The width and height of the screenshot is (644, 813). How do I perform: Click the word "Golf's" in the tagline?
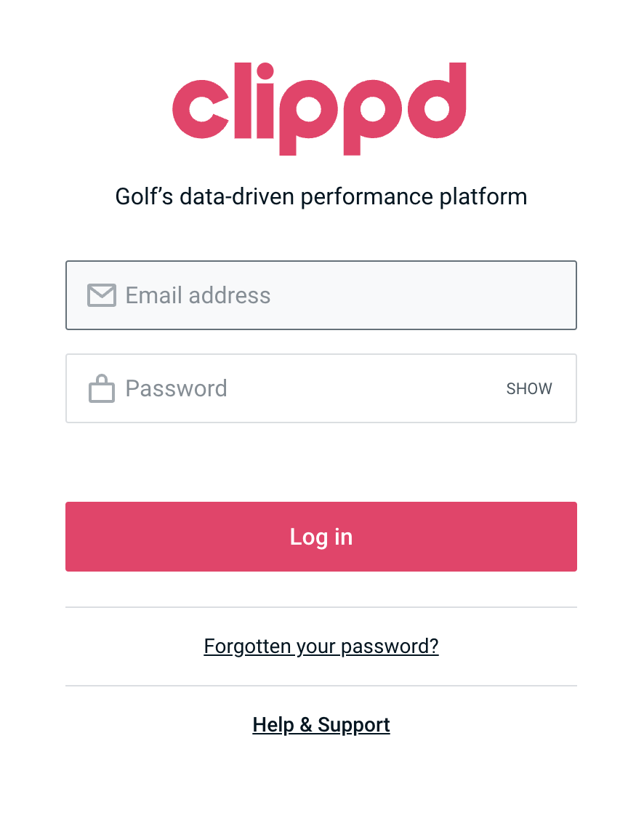[x=144, y=196]
